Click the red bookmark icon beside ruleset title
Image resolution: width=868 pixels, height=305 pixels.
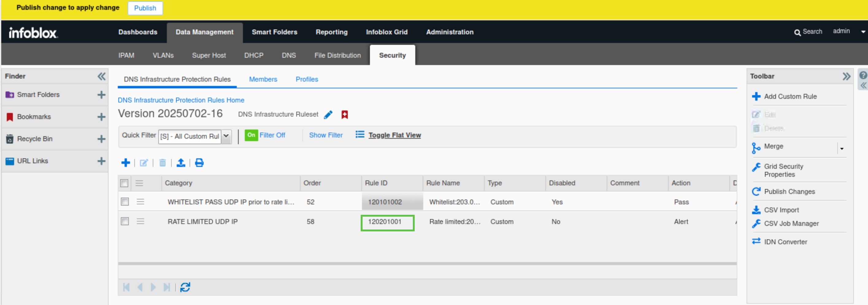[344, 115]
